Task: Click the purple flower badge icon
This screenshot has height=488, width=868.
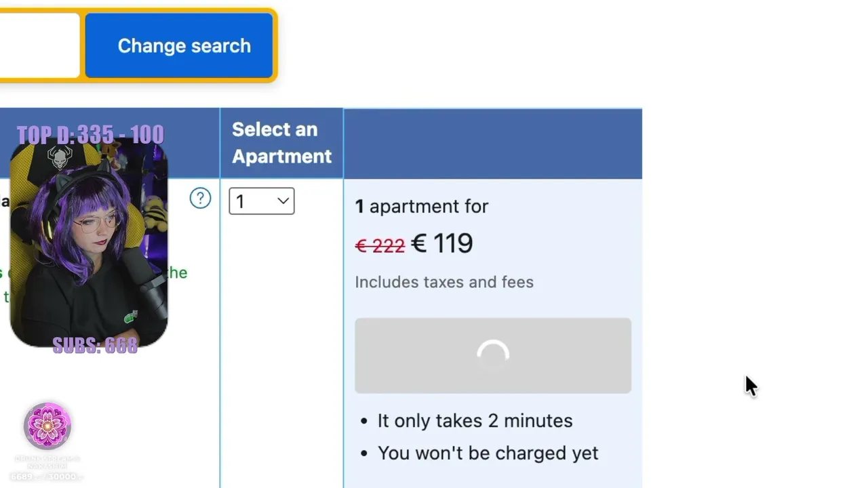Action: (x=47, y=426)
